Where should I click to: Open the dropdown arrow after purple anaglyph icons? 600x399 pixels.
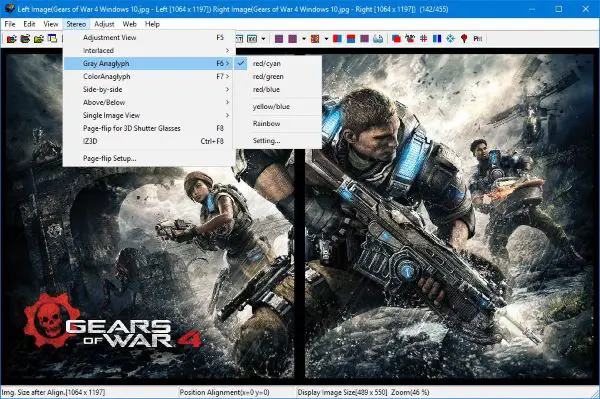point(304,39)
